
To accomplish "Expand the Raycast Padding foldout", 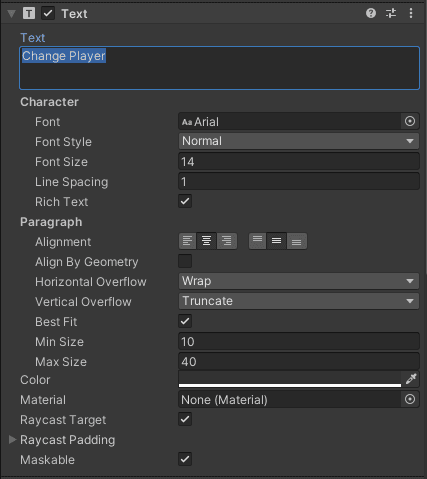I will pos(12,440).
